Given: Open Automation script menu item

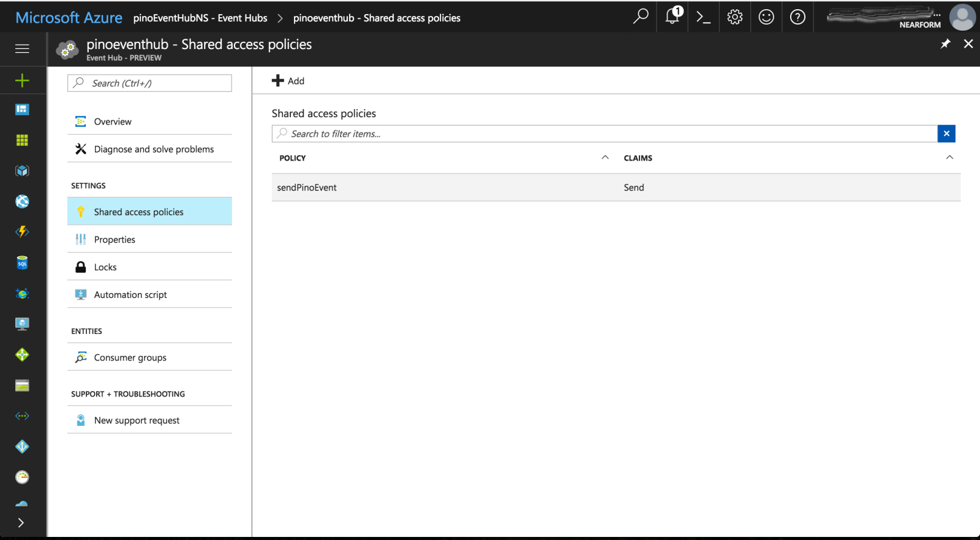Looking at the screenshot, I should tap(149, 294).
